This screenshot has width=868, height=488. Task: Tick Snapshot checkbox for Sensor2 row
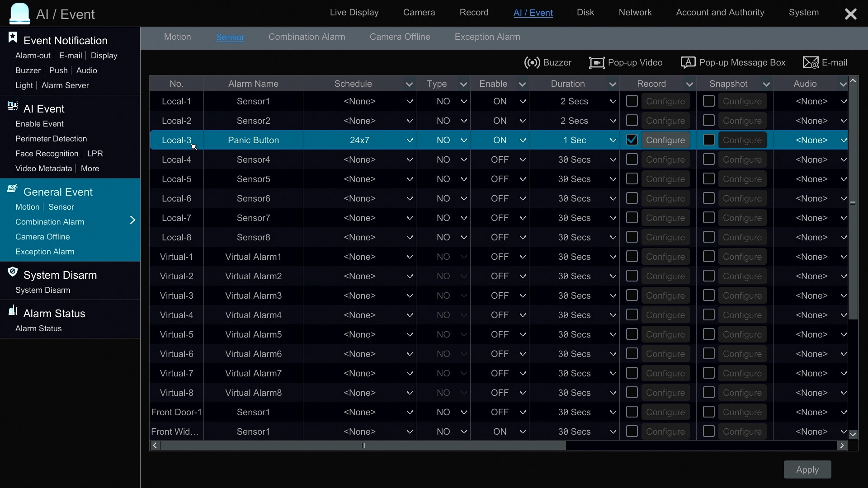[x=708, y=121]
